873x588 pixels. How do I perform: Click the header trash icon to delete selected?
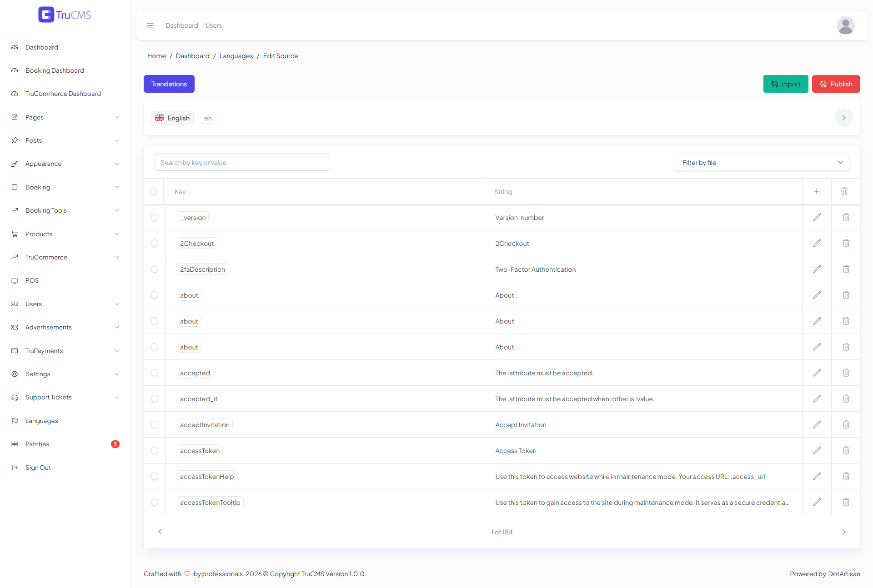click(x=844, y=191)
